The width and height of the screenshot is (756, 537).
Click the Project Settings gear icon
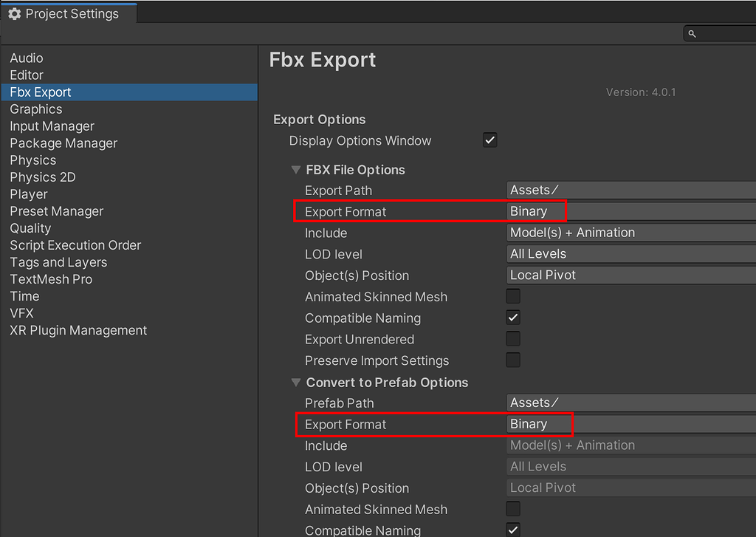tap(14, 14)
